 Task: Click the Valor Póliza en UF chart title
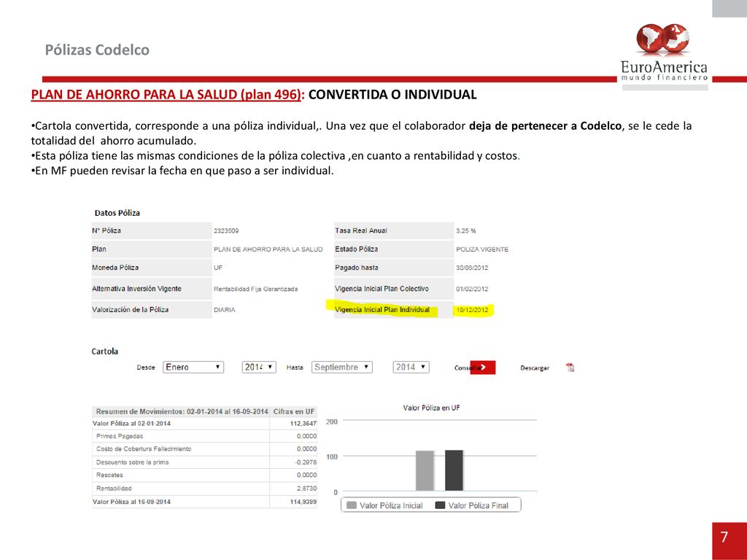[x=432, y=408]
